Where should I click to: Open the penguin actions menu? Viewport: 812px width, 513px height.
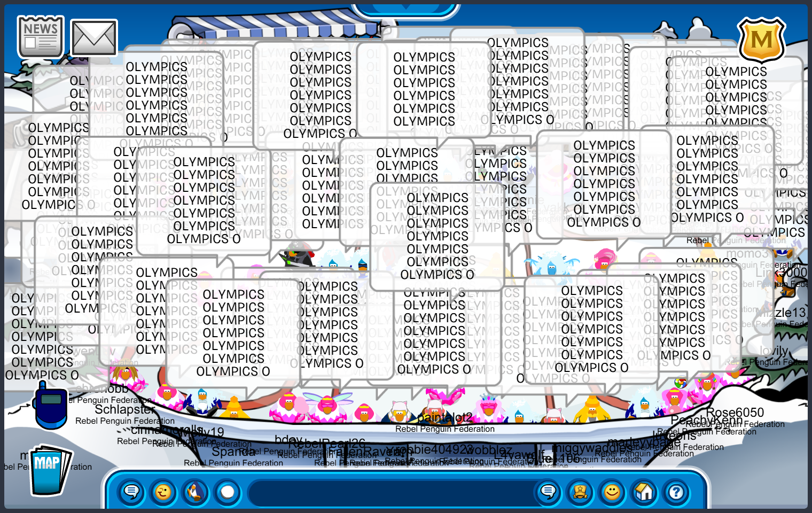(196, 492)
